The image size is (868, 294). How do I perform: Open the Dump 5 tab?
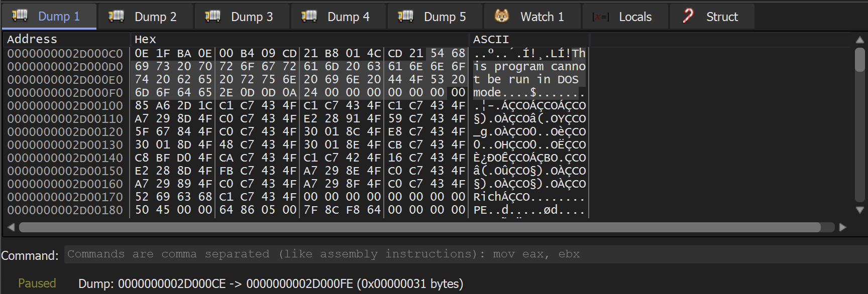point(435,17)
